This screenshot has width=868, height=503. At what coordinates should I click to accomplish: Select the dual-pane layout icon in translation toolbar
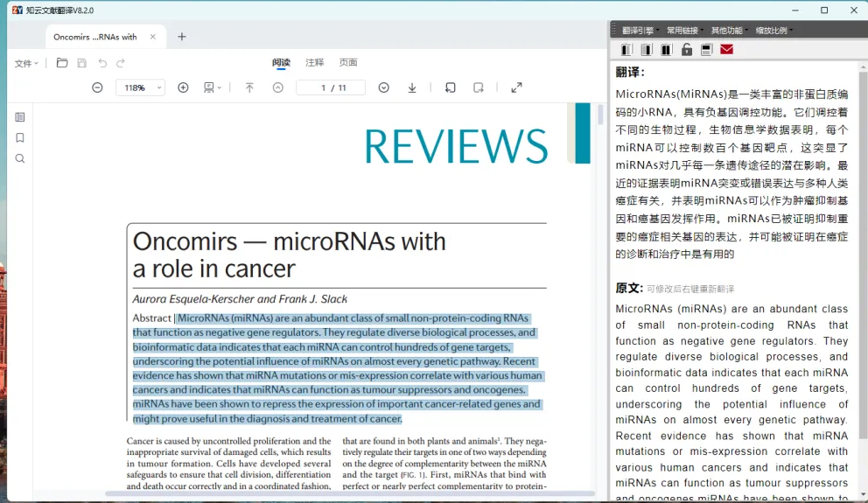pyautogui.click(x=667, y=50)
